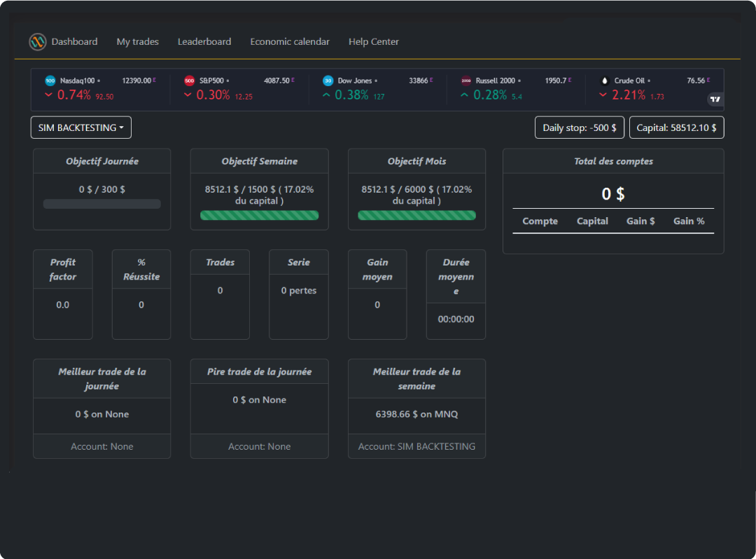Click the Crude Oil price 76.56
The image size is (756, 559).
click(x=696, y=81)
